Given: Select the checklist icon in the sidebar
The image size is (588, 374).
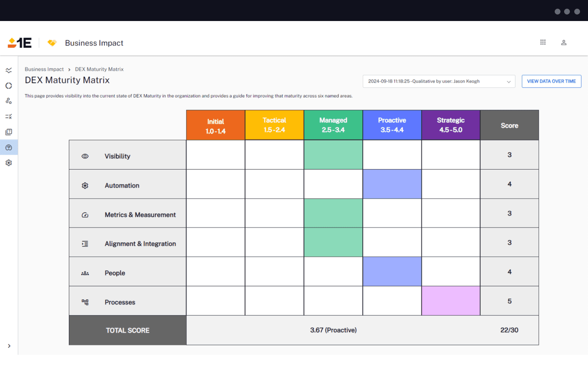Looking at the screenshot, I should (x=9, y=116).
